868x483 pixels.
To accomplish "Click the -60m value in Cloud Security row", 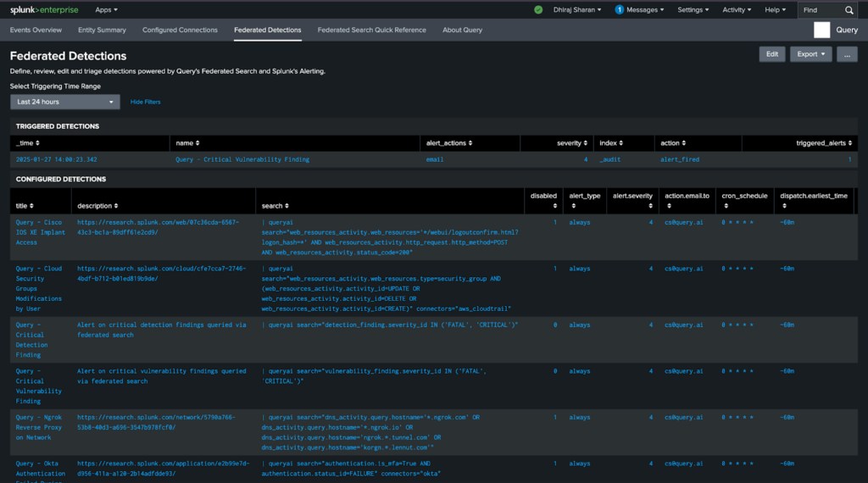I will pos(787,269).
